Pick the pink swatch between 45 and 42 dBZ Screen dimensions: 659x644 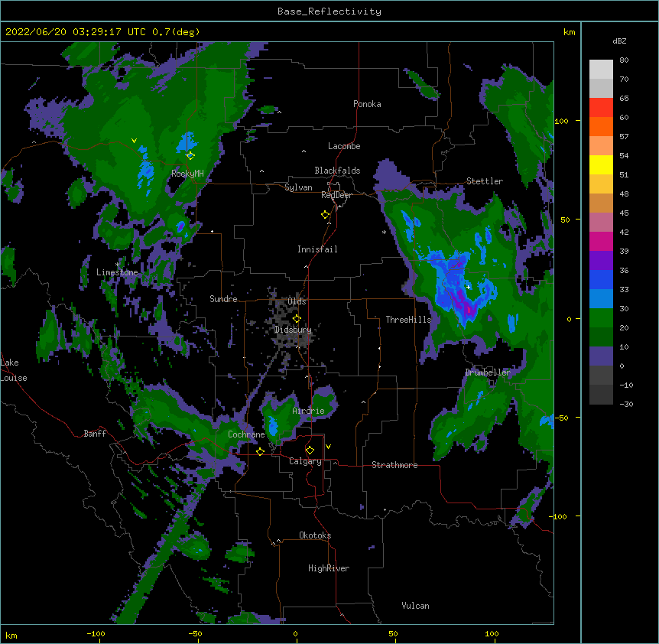(x=601, y=223)
